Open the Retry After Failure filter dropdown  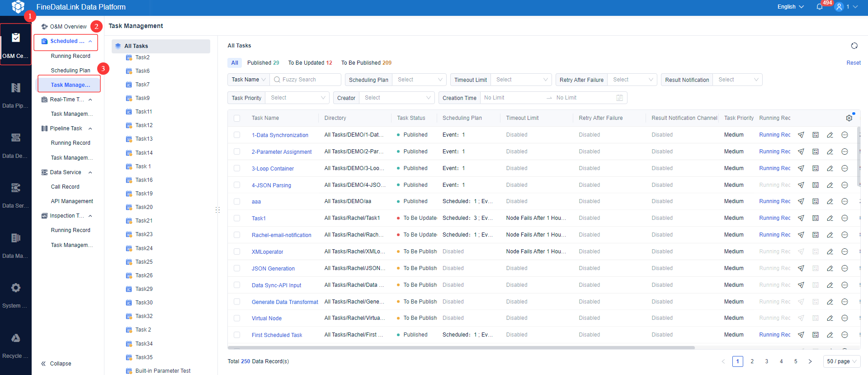[632, 80]
